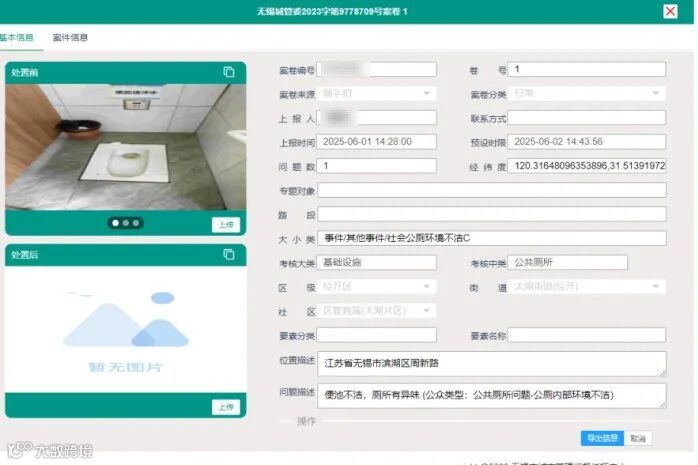Expand the 案卷分类 dropdown
Screen dimensions: 698x465
(x=587, y=93)
